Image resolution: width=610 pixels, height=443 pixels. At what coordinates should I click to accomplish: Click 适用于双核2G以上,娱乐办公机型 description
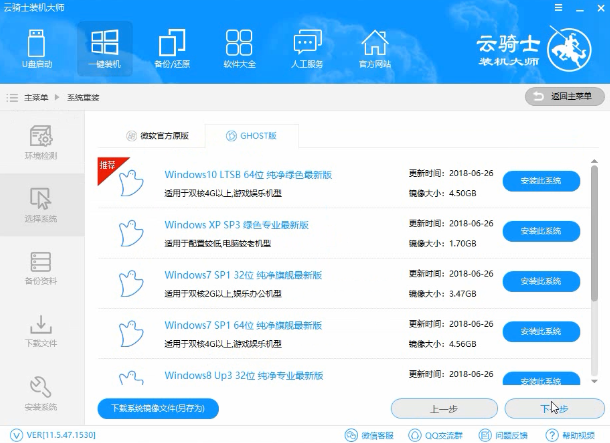223,294
